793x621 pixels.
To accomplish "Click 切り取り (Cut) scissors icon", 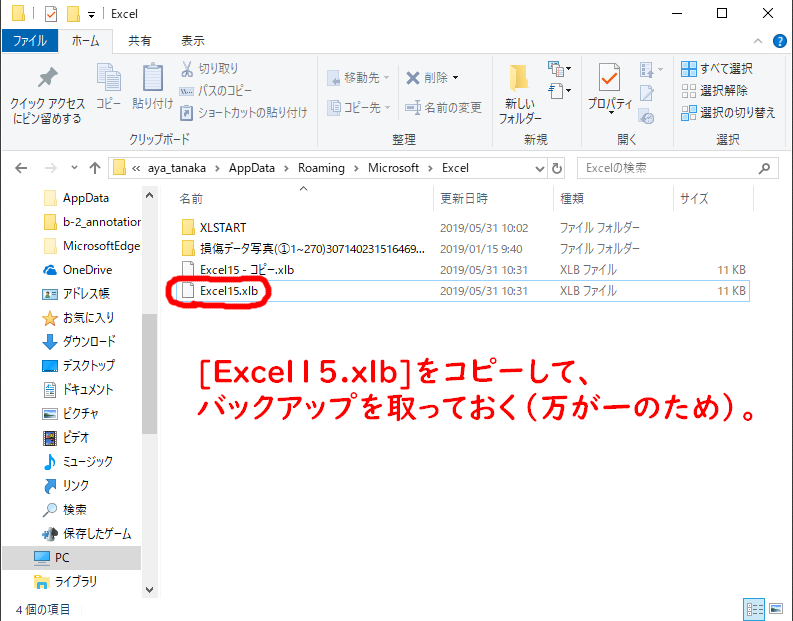I will pos(187,68).
